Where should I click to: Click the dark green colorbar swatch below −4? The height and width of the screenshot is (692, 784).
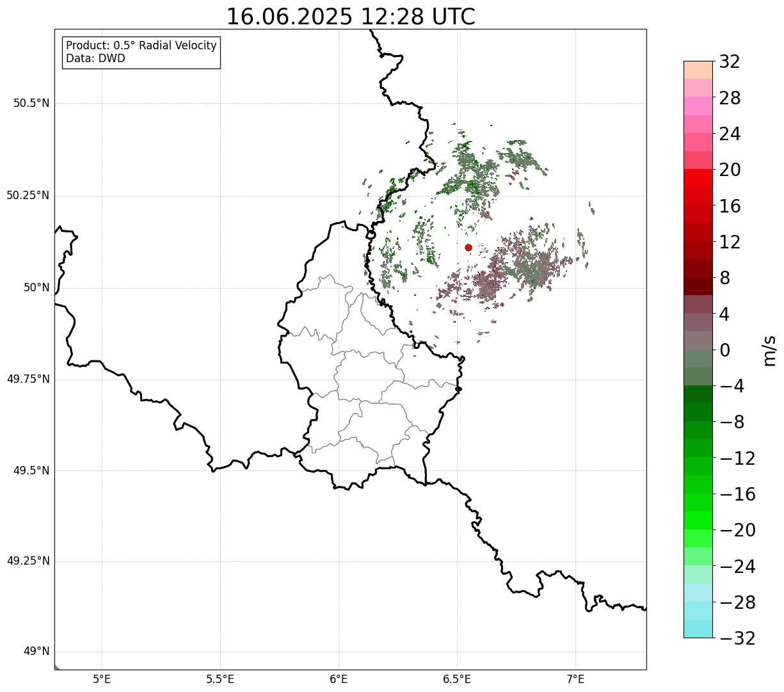tap(698, 394)
